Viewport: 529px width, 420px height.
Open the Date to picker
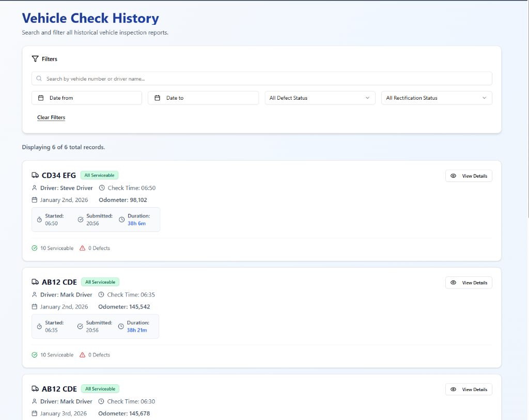(x=203, y=98)
